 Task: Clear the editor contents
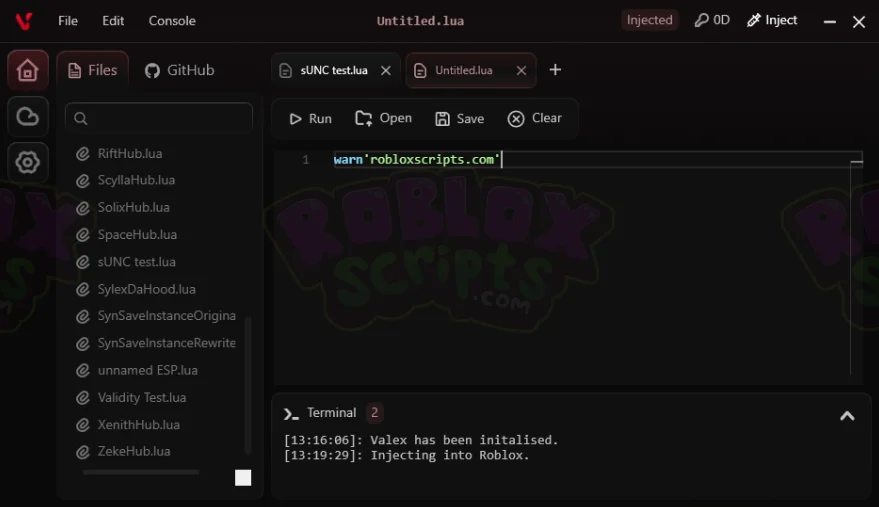pos(535,118)
